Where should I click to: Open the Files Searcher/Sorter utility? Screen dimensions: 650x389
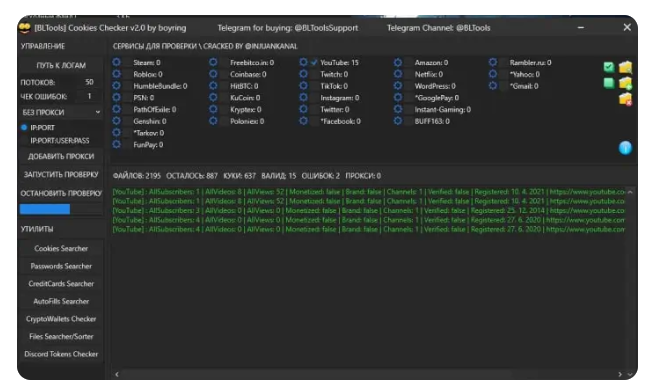pyautogui.click(x=61, y=336)
